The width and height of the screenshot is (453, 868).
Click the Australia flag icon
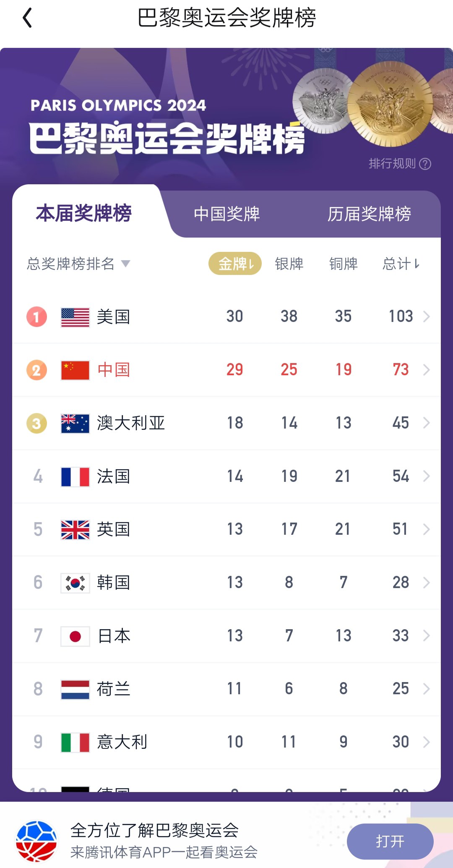pos(75,423)
